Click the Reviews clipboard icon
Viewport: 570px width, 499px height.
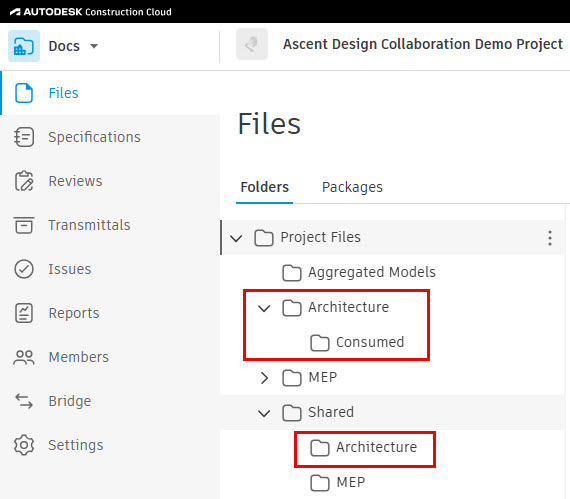coord(24,181)
